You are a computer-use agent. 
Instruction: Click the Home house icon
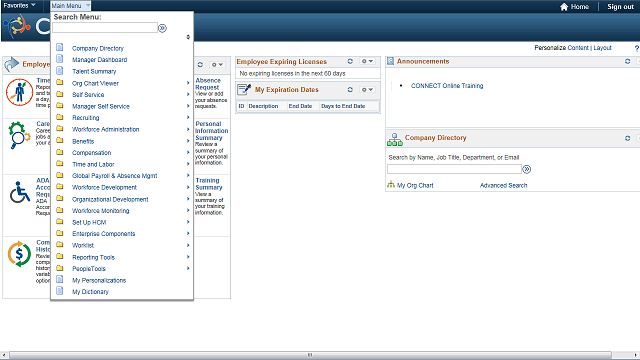[564, 7]
